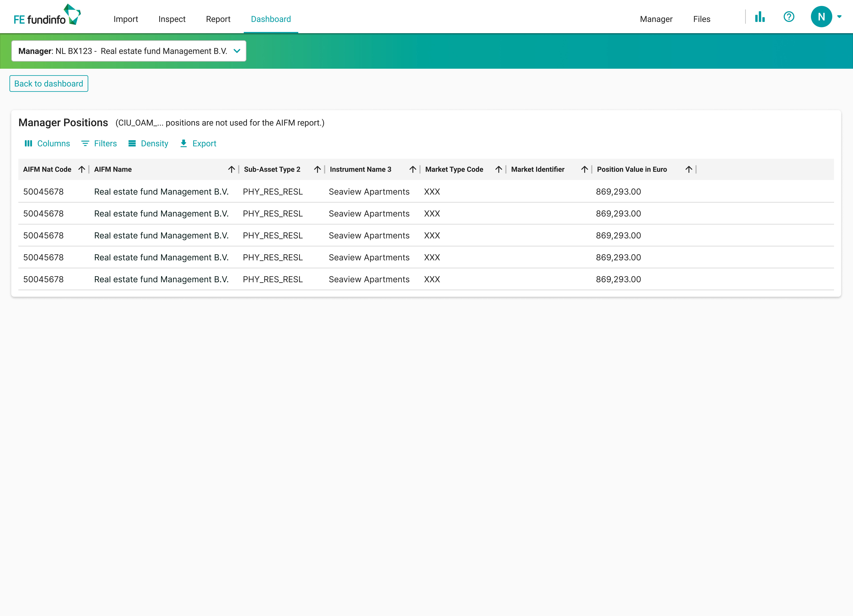The width and height of the screenshot is (853, 616).
Task: Sort by Sub-Asset Type 2 arrow
Action: coord(317,170)
